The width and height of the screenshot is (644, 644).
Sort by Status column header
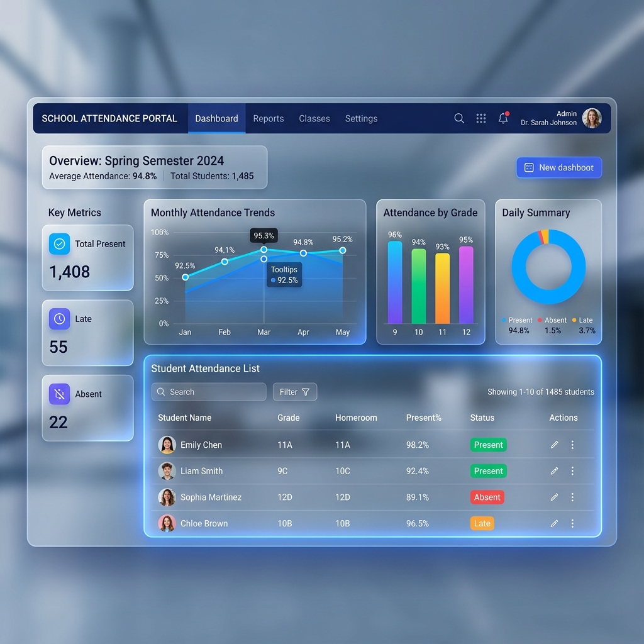click(x=482, y=418)
